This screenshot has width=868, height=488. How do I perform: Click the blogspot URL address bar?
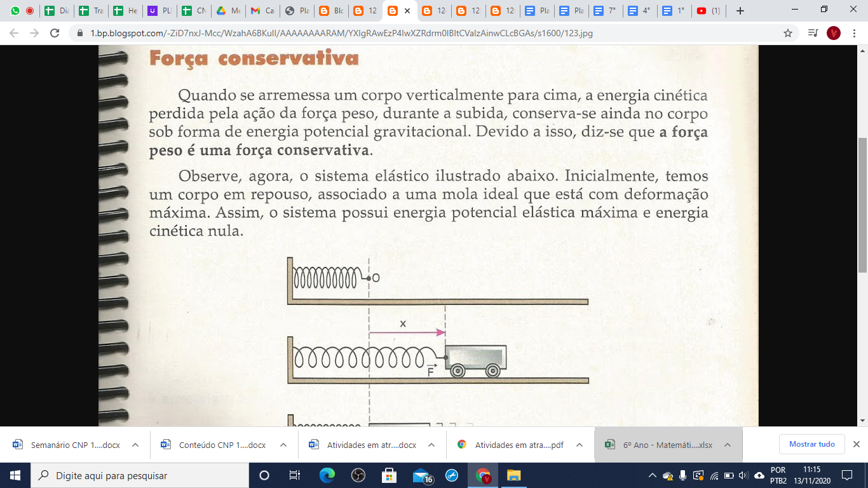coord(341,33)
